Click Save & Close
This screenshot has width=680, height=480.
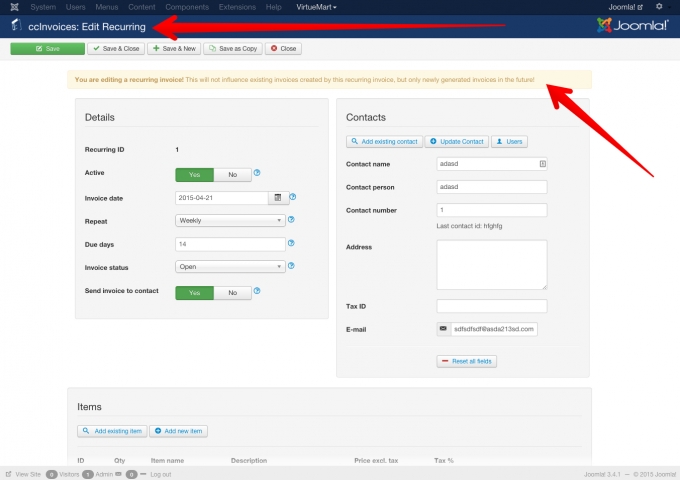click(116, 49)
